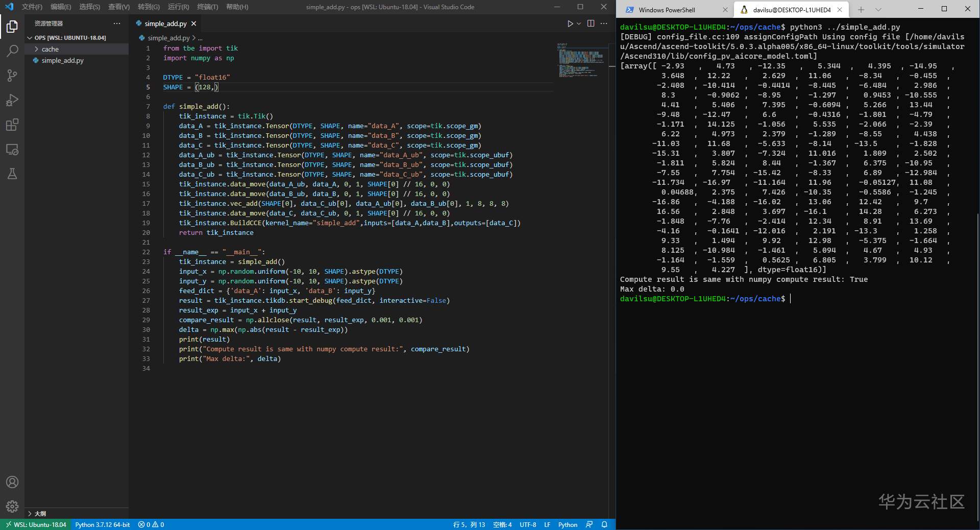Expand the cache folder
980x530 pixels.
click(x=50, y=49)
